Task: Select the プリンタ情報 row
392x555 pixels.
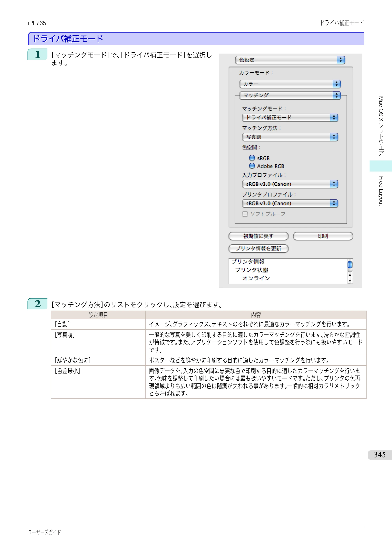Action: 248,262
